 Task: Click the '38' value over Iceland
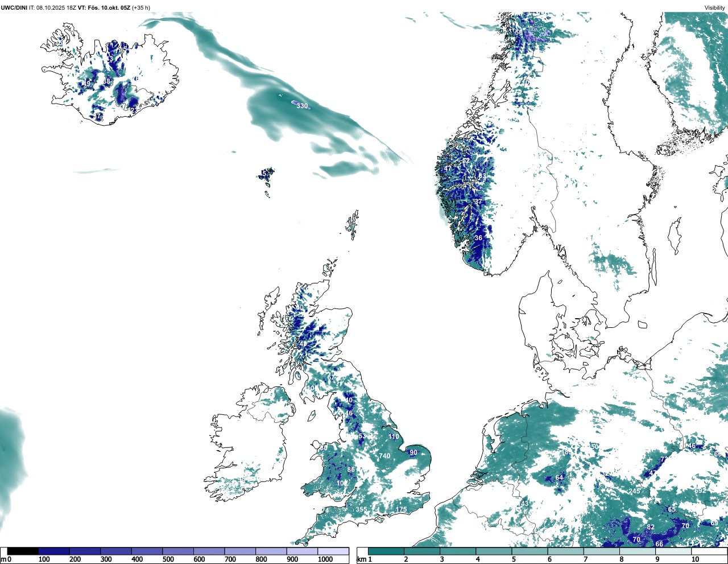point(106,81)
